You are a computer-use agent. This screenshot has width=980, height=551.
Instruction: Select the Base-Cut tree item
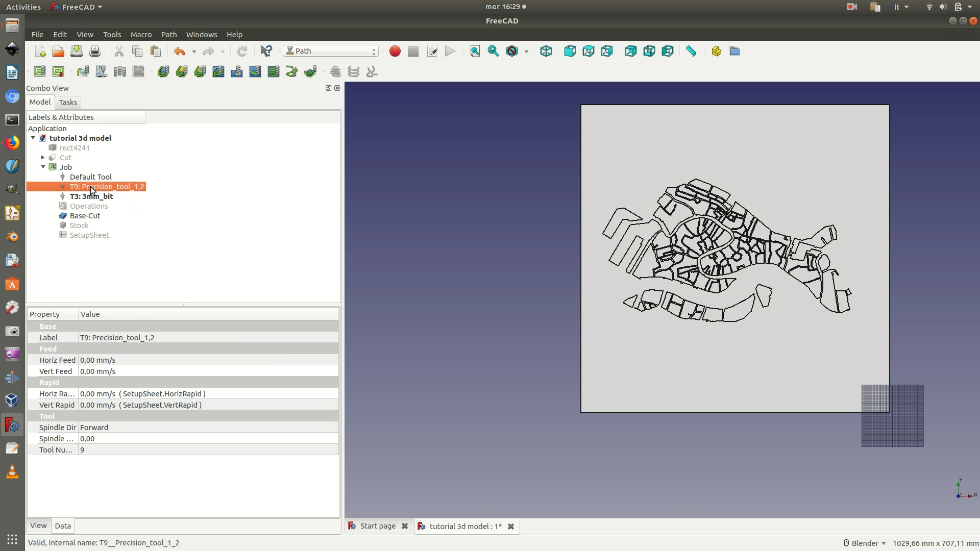[x=85, y=216]
